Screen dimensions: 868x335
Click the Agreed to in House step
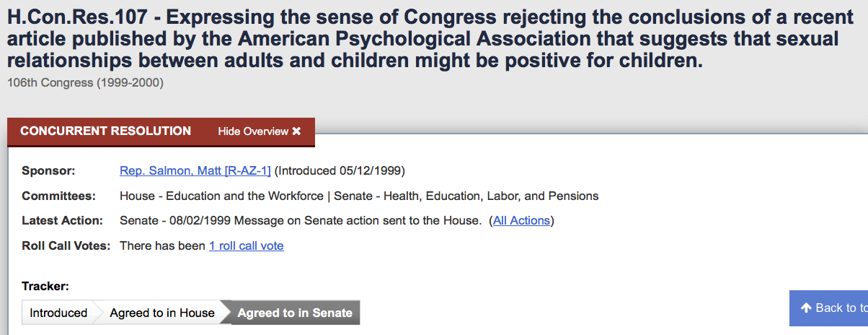pyautogui.click(x=162, y=313)
